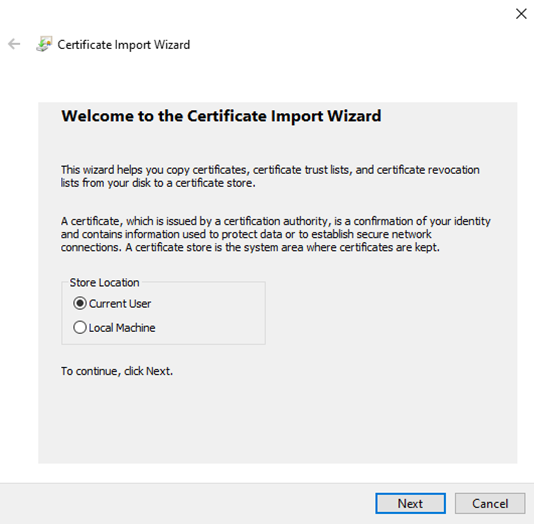Click the "and contains information used to protect" line
The image size is (534, 524).
tap(246, 234)
